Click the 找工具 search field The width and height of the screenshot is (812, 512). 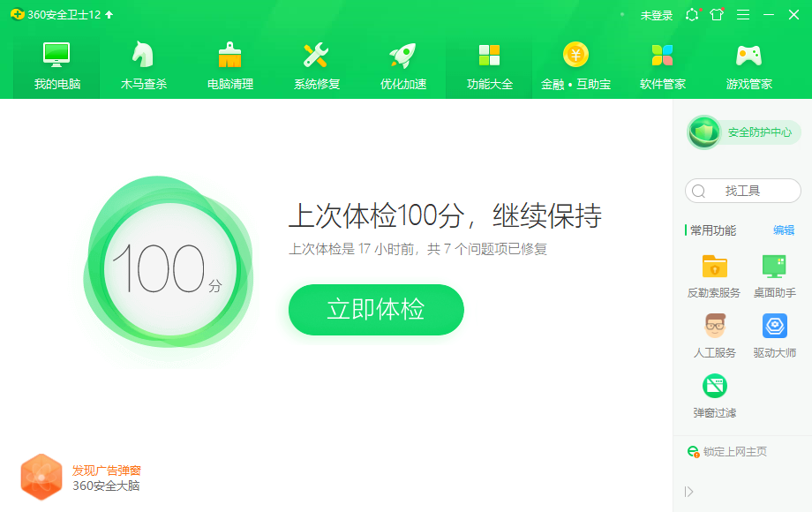(x=742, y=191)
